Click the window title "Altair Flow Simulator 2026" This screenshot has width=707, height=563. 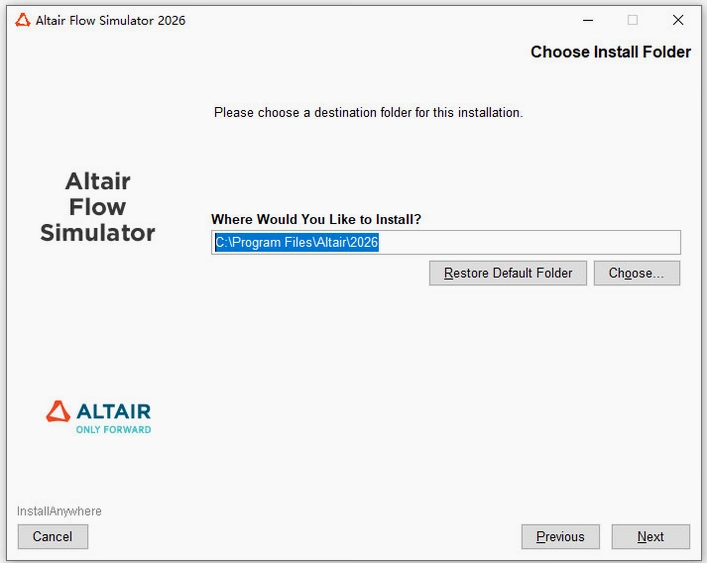tap(110, 20)
